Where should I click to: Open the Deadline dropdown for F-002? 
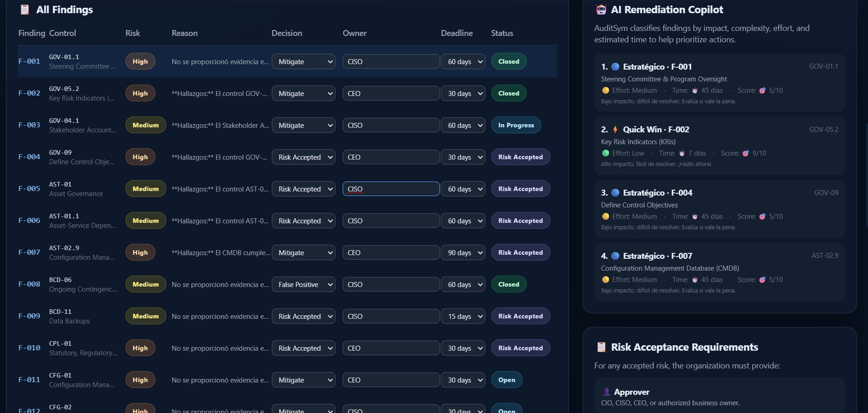[x=463, y=93]
